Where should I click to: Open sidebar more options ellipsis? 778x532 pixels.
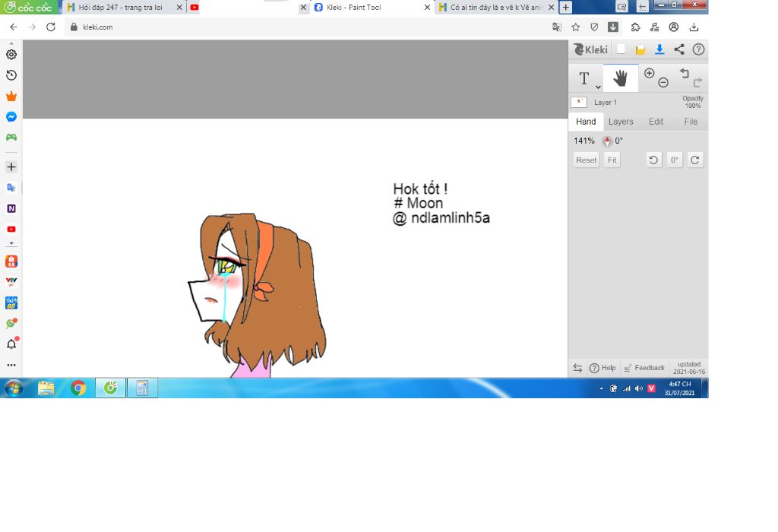(11, 365)
